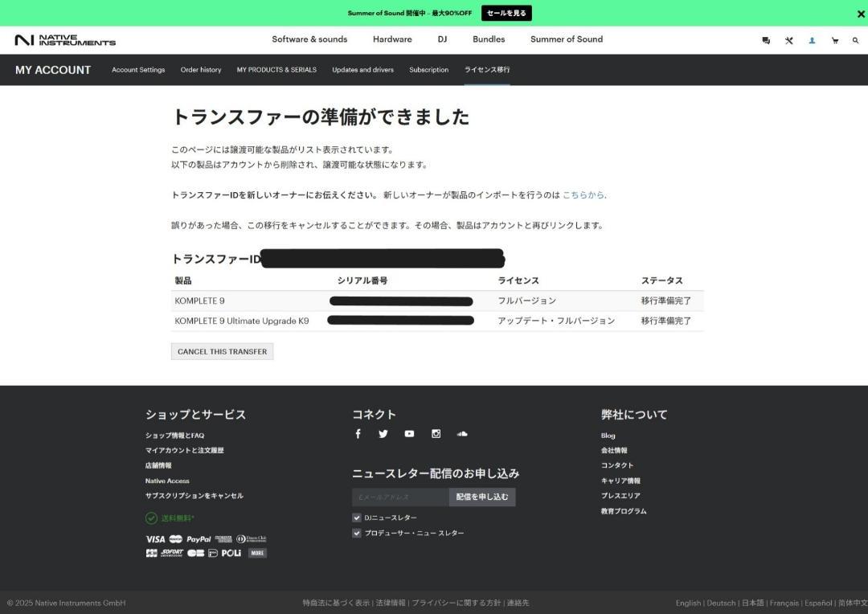Open Software & sounds menu
Screen dimensions: 868x614
click(x=309, y=39)
